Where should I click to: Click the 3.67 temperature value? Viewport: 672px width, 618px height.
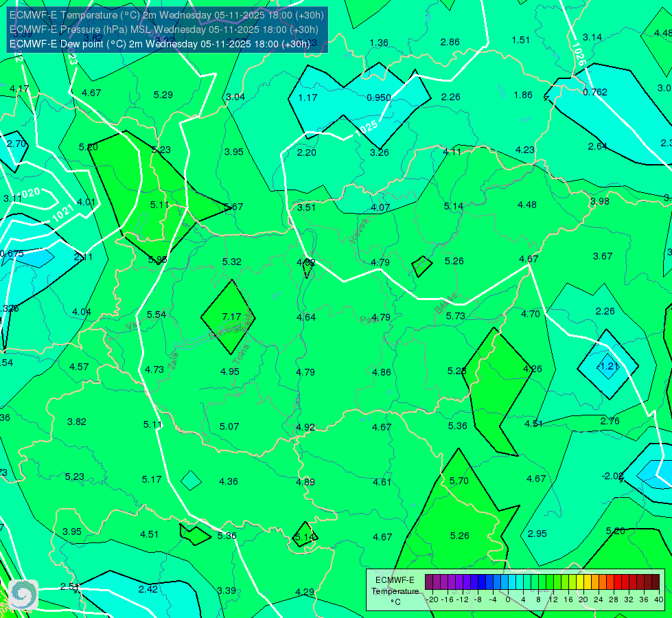tap(603, 256)
